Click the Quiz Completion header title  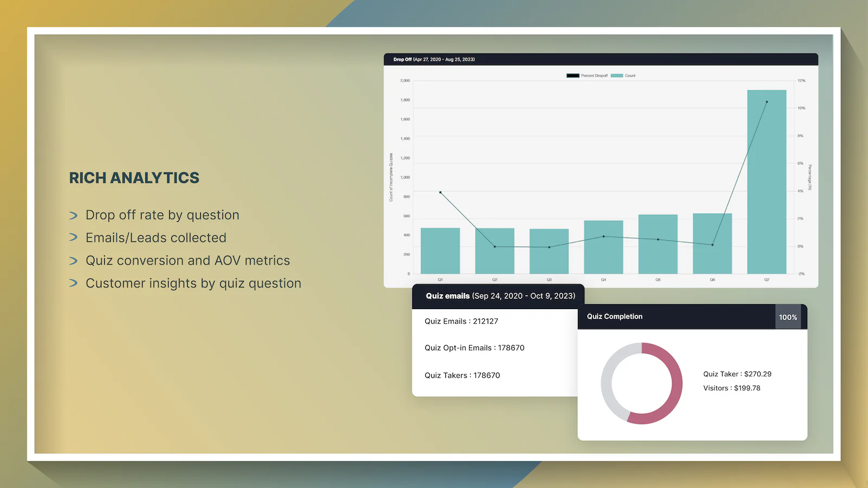pyautogui.click(x=615, y=317)
